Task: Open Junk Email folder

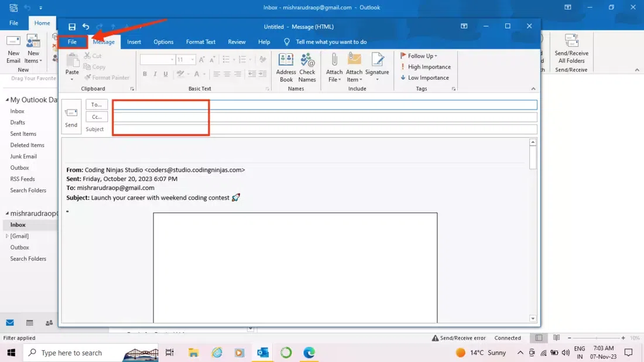Action: pyautogui.click(x=23, y=156)
